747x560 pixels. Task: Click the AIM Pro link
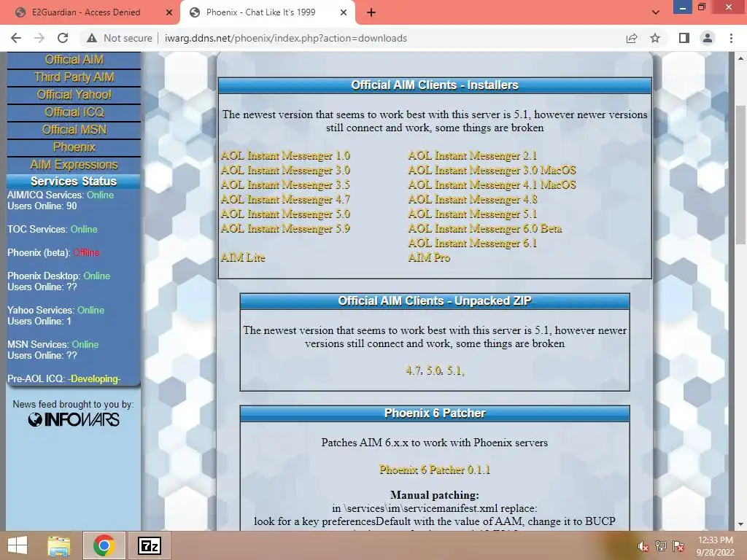point(429,257)
